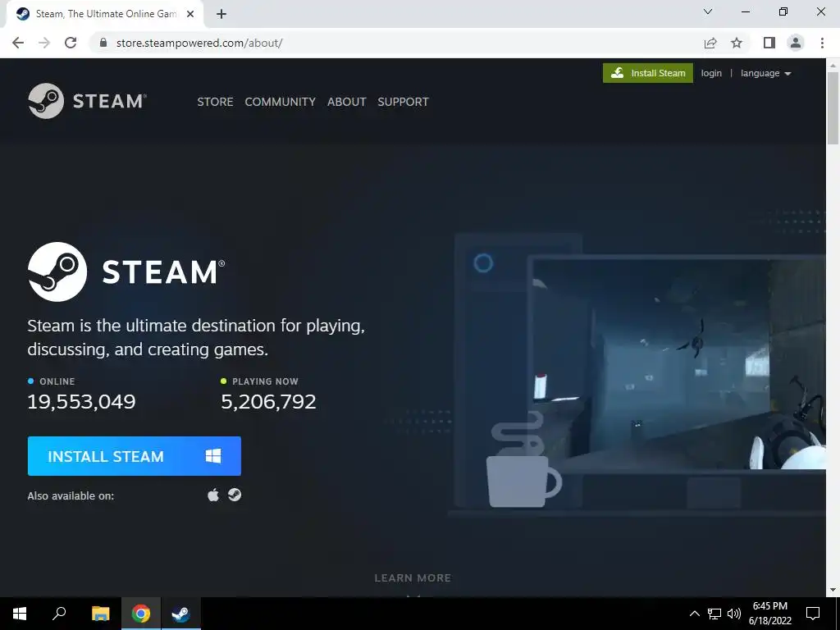The width and height of the screenshot is (840, 630).
Task: Click the 'Also available on:' text
Action: [71, 495]
